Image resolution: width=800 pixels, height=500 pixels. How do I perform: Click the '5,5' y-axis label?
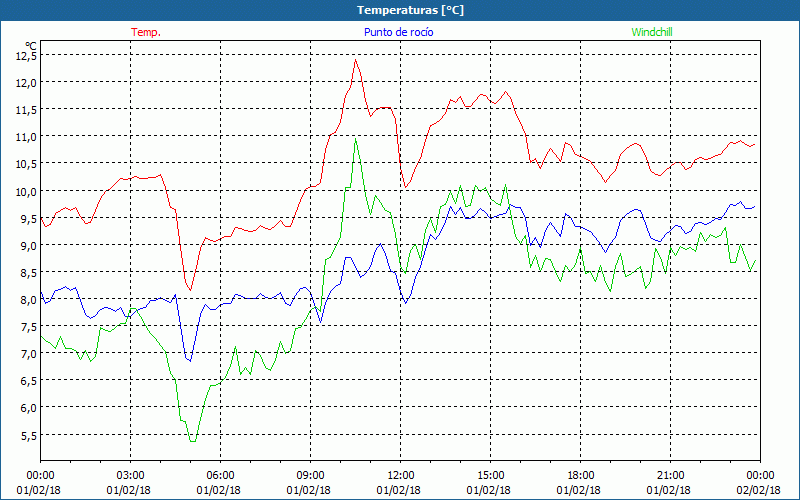29,436
